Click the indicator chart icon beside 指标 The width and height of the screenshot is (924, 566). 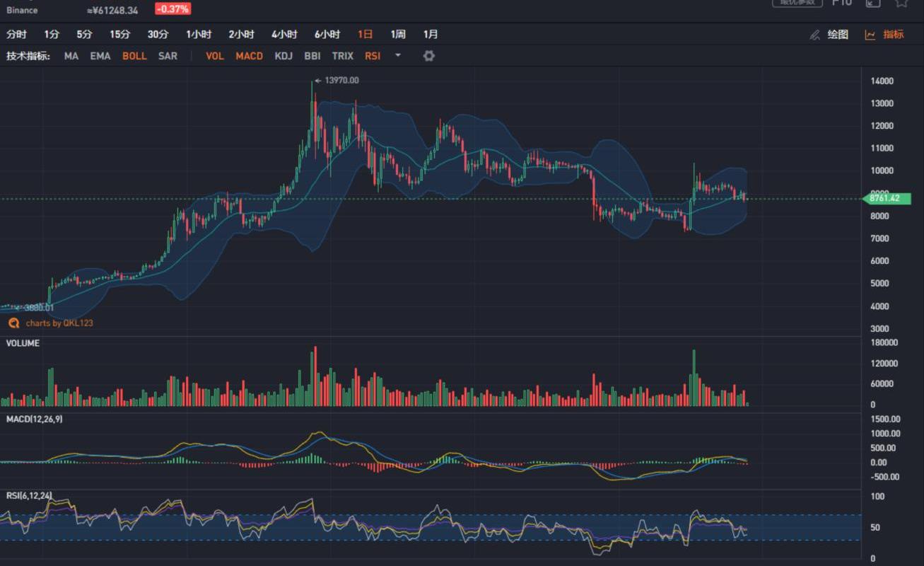(x=870, y=35)
